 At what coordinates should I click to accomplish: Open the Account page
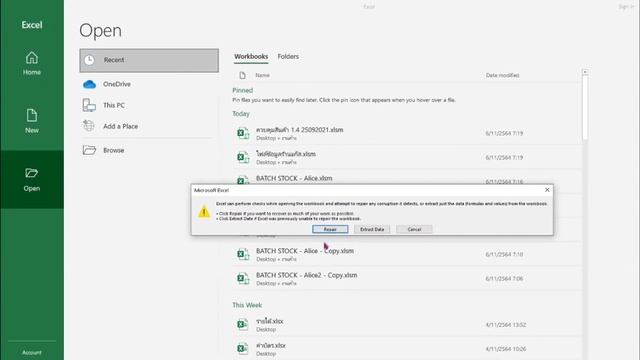pyautogui.click(x=32, y=352)
